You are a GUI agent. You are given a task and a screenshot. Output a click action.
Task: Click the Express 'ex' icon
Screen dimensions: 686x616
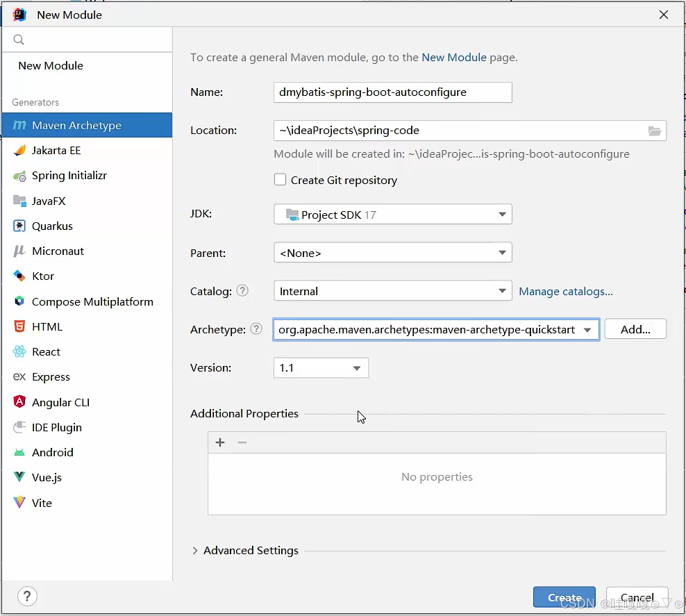point(19,376)
